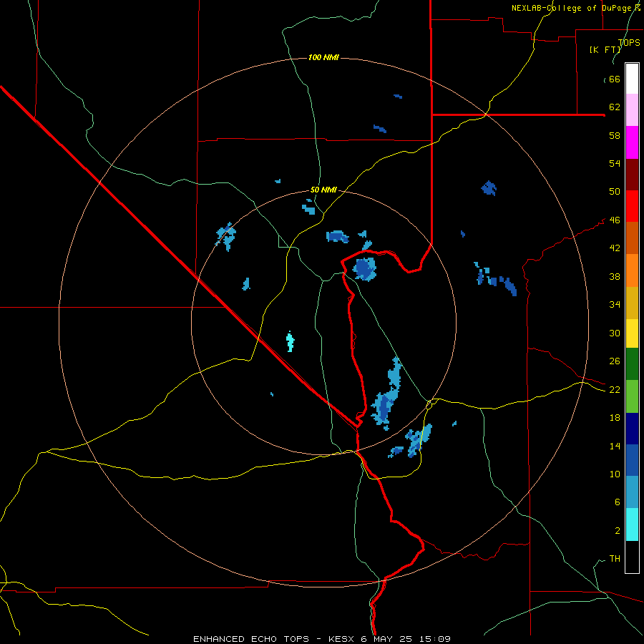
Task: Click the bright red 50 kft legend swatch
Action: pos(632,206)
